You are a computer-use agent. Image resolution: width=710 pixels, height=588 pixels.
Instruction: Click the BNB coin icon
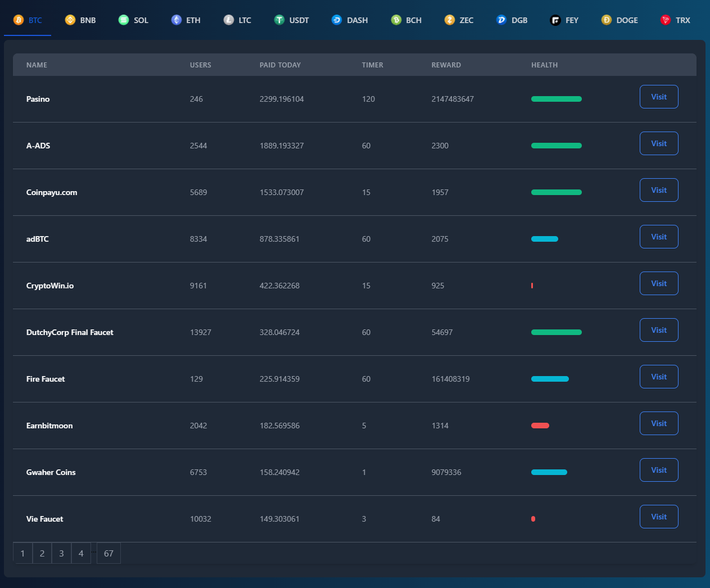[x=70, y=20]
